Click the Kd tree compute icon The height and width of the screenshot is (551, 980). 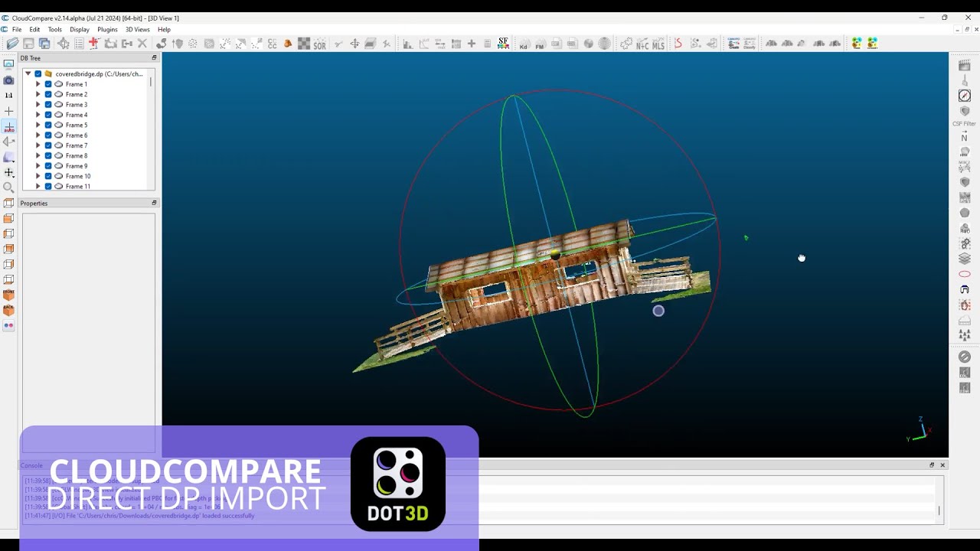click(524, 44)
